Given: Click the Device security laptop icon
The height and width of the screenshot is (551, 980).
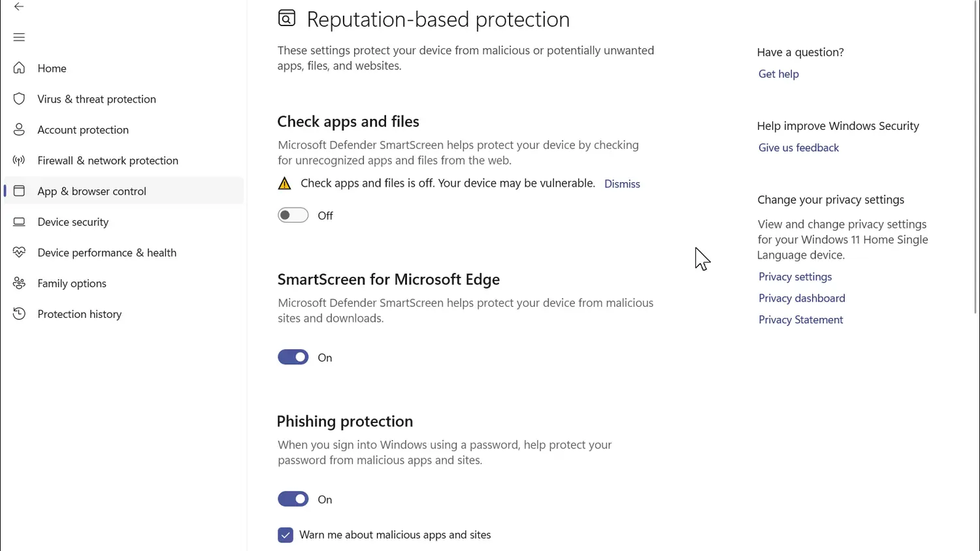Looking at the screenshot, I should [19, 221].
